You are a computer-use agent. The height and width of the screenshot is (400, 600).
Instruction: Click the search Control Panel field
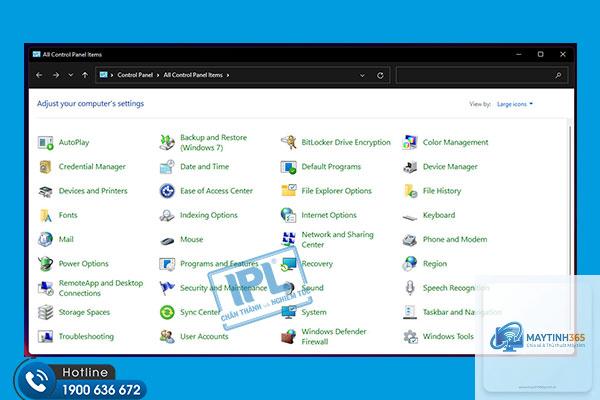tap(481, 75)
